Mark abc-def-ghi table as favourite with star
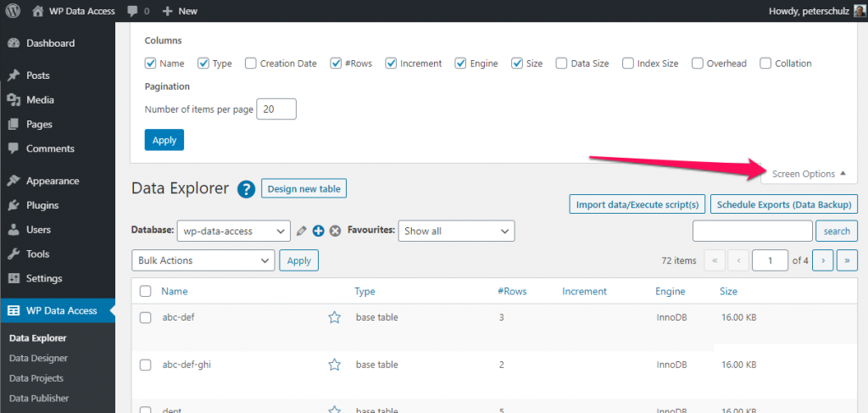This screenshot has width=868, height=413. pos(334,365)
